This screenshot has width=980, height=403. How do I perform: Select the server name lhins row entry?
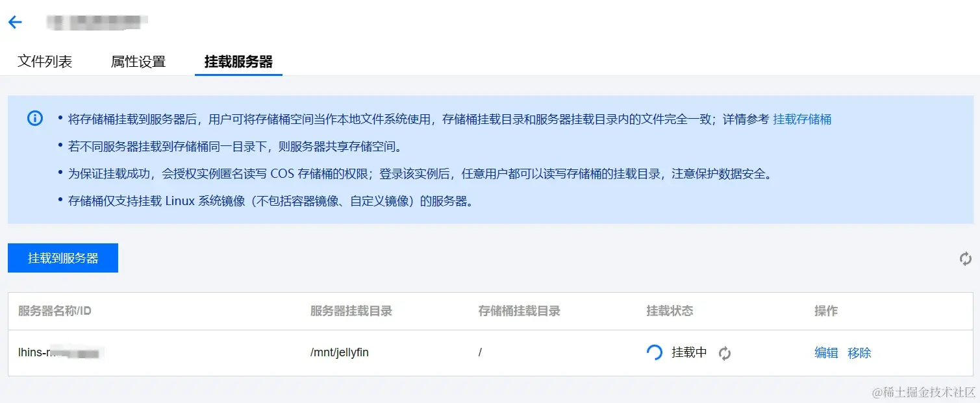pyautogui.click(x=60, y=352)
